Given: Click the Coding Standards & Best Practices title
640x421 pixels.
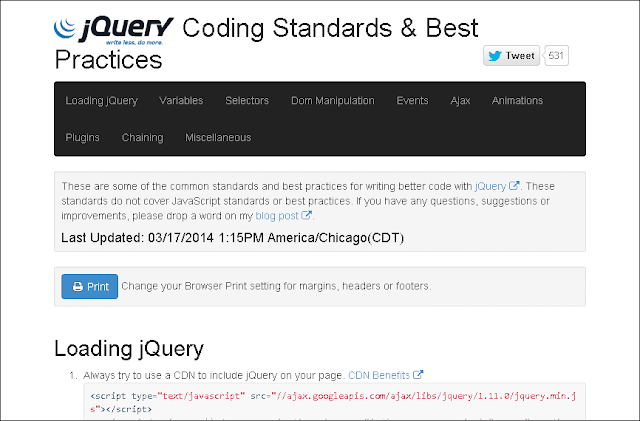Looking at the screenshot, I should [x=266, y=43].
